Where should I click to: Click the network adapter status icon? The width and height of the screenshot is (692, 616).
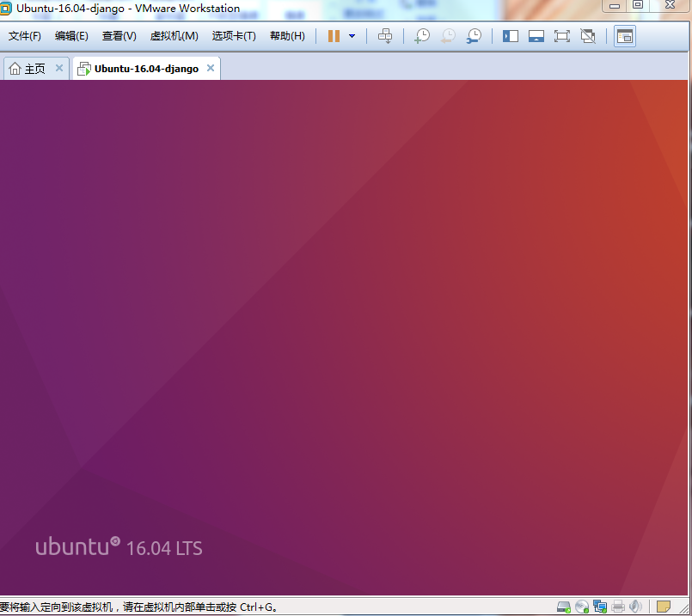pyautogui.click(x=600, y=607)
